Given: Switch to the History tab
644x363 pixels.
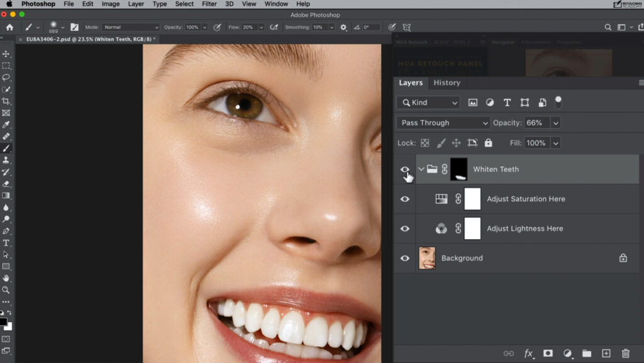Looking at the screenshot, I should (x=447, y=82).
